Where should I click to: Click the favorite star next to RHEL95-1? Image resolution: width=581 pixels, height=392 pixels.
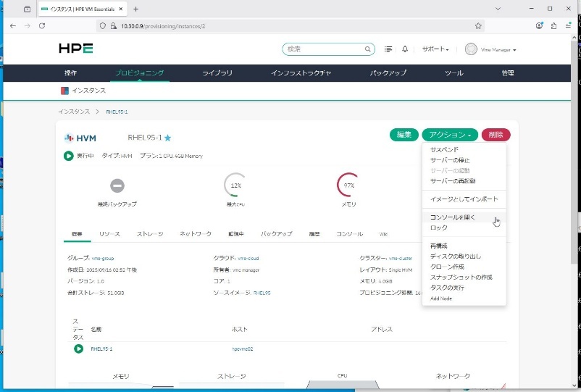168,138
